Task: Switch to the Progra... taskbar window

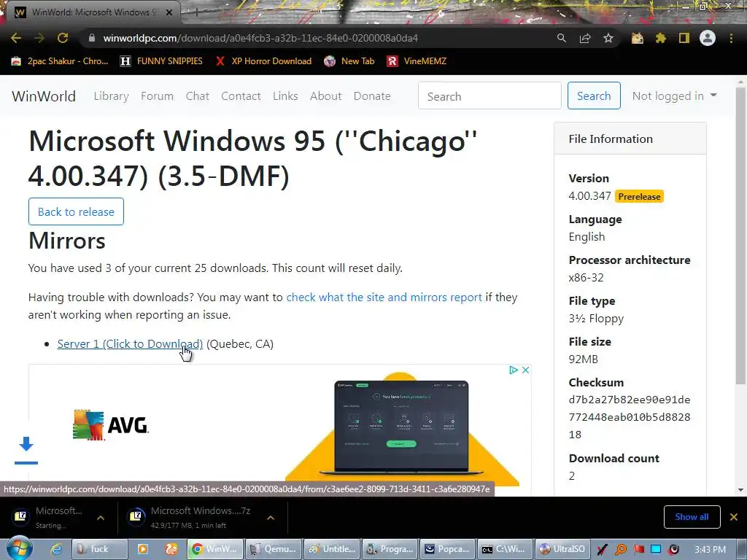Action: coord(390,549)
